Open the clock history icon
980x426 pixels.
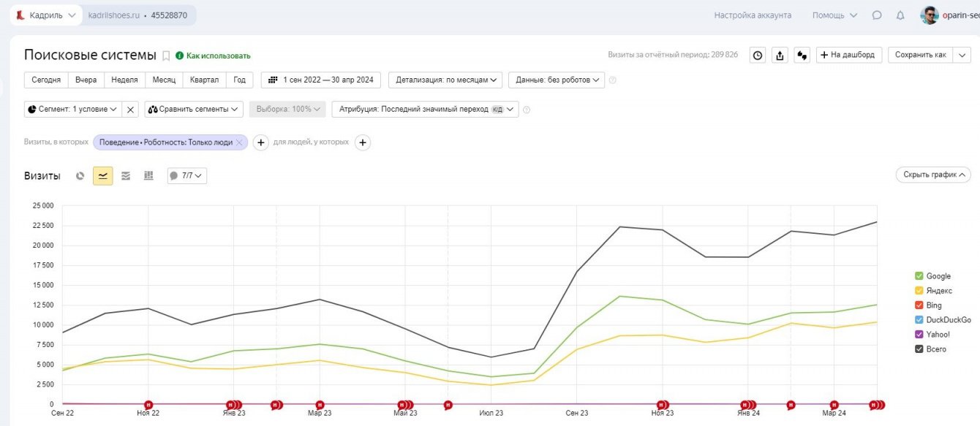[x=758, y=55]
